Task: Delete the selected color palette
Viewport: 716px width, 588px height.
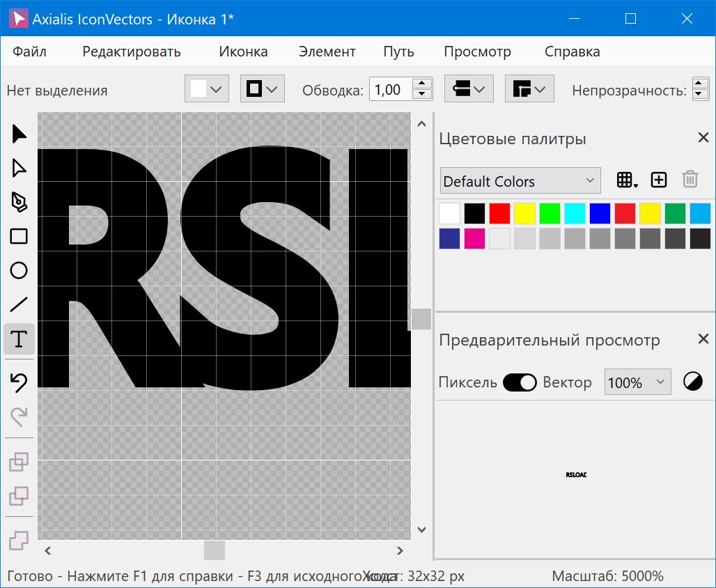Action: tap(690, 180)
